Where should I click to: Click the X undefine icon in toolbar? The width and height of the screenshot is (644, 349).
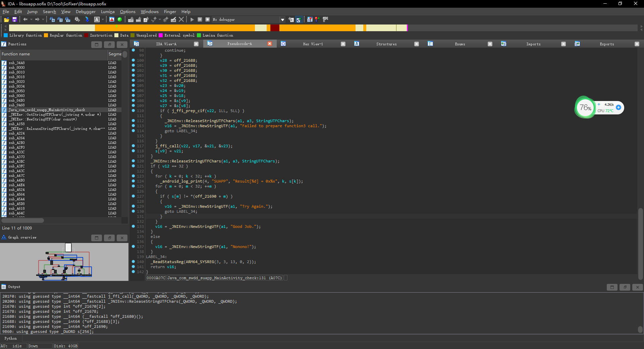click(x=181, y=19)
